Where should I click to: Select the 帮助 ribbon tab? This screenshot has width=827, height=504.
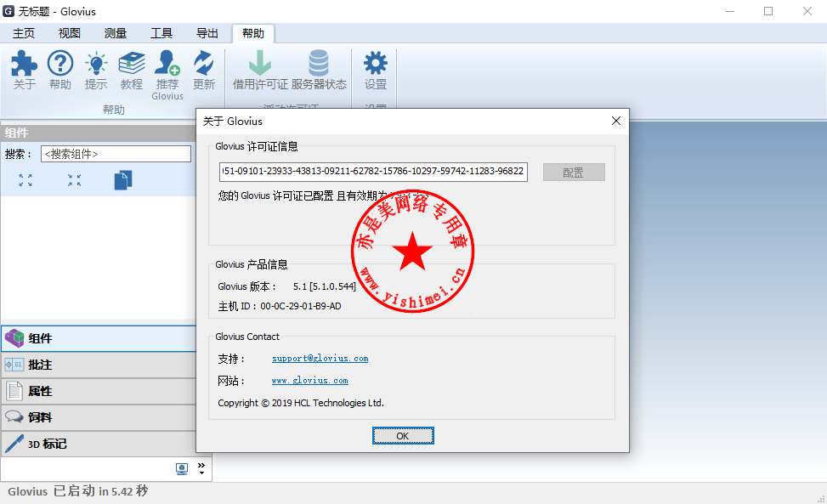253,33
